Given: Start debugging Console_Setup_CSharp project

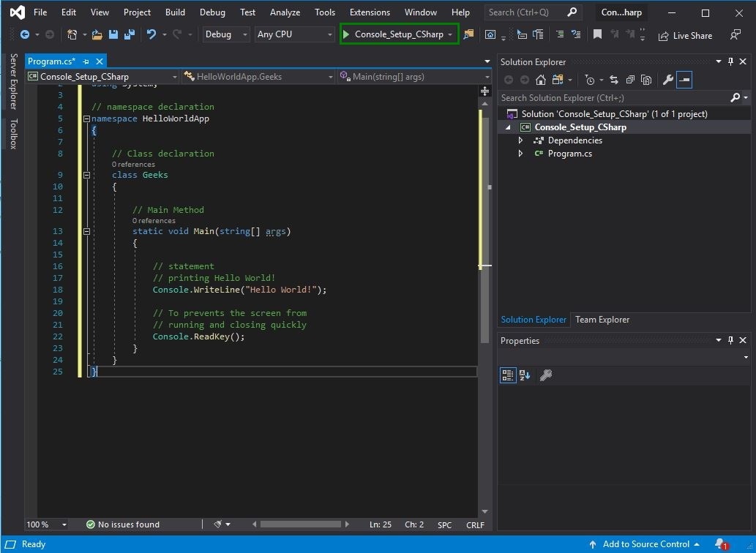Looking at the screenshot, I should 399,34.
